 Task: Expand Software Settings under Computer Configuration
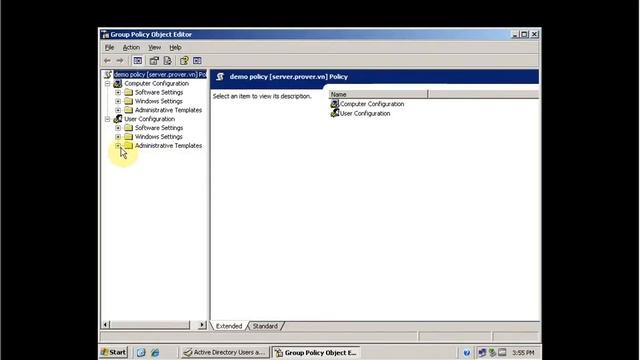118,92
